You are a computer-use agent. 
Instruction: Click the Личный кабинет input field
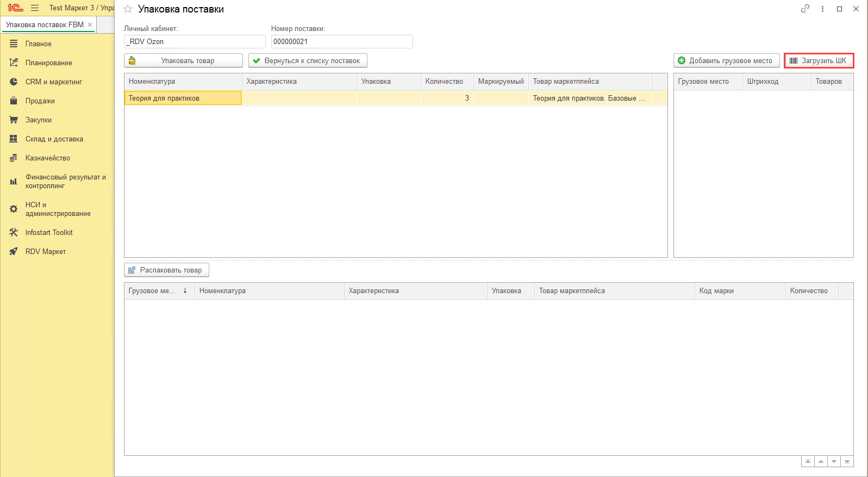(195, 42)
